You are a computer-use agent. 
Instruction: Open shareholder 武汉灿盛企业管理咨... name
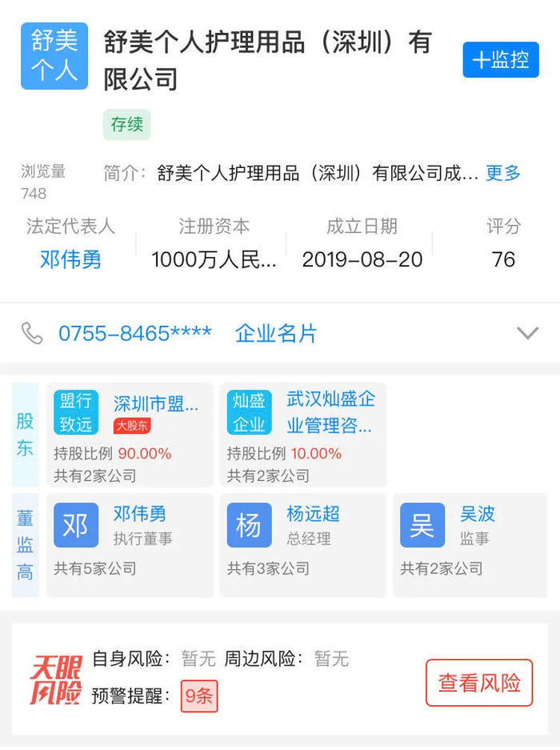[330, 412]
